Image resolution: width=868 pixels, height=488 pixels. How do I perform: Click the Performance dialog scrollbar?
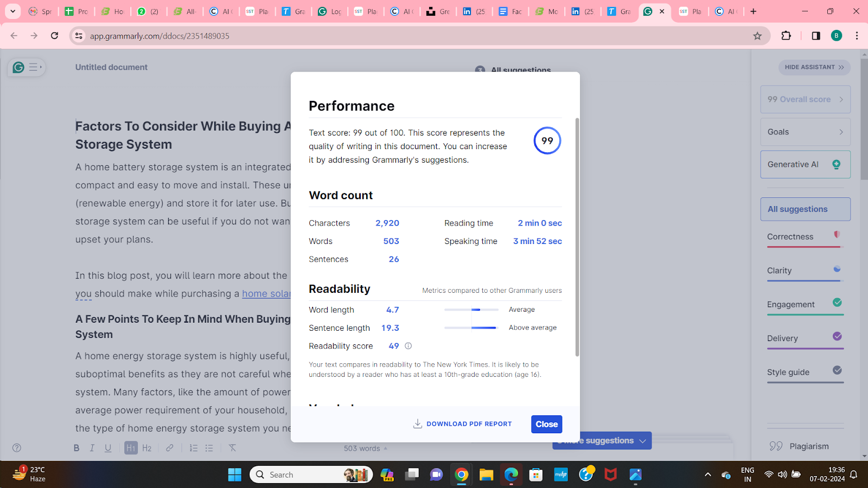click(577, 237)
